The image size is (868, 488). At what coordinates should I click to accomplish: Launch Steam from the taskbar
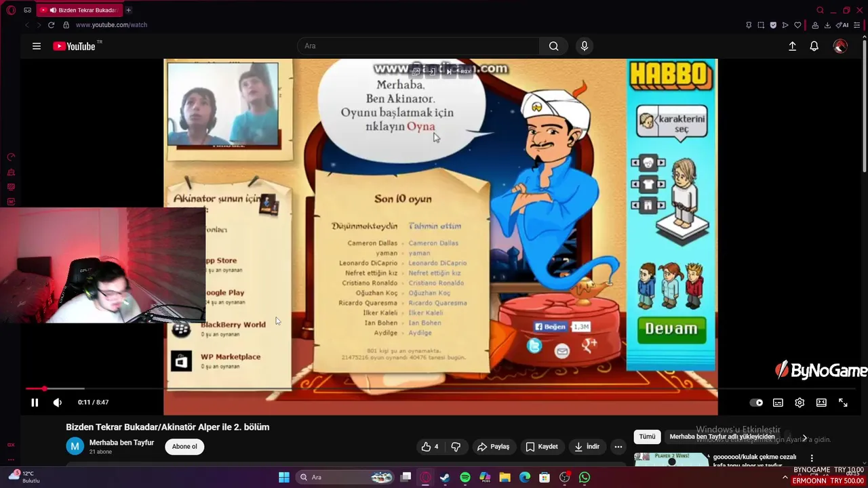click(x=445, y=477)
